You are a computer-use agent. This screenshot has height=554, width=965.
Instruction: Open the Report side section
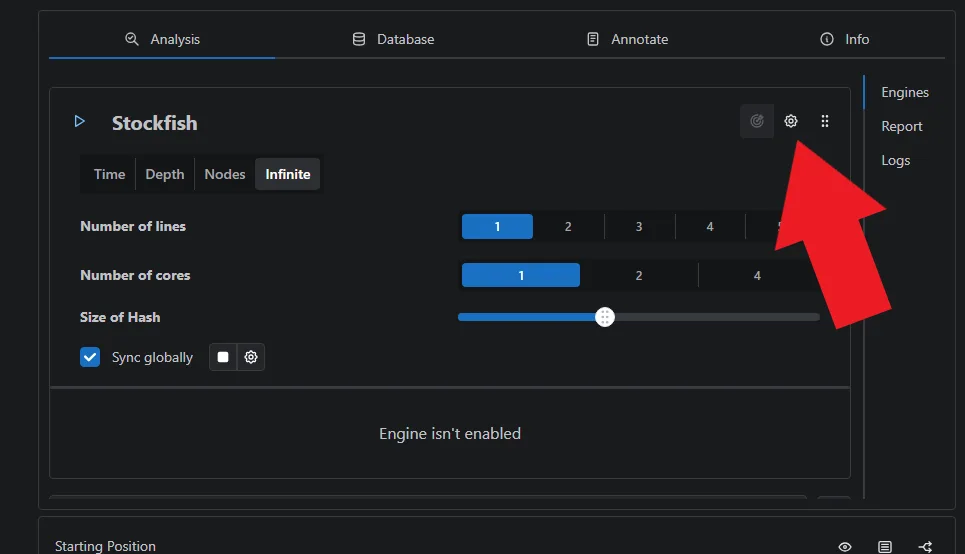coord(902,126)
